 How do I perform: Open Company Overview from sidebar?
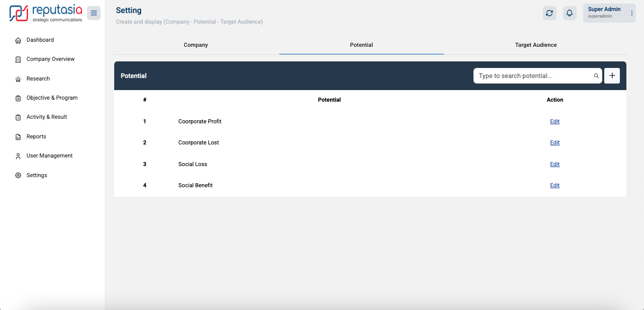coord(50,59)
